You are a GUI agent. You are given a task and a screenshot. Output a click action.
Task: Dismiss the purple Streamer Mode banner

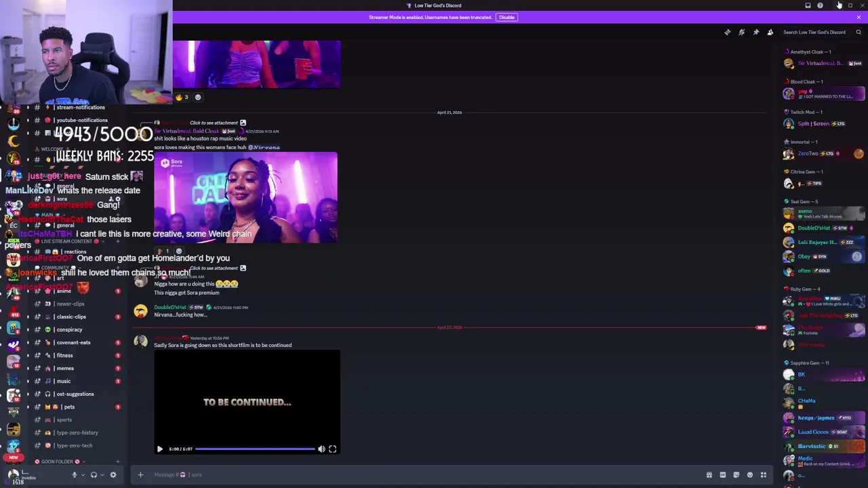(x=859, y=17)
